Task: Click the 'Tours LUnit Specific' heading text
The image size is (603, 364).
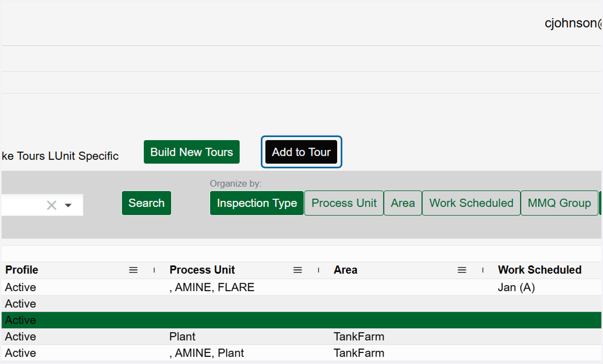Action: (x=68, y=156)
